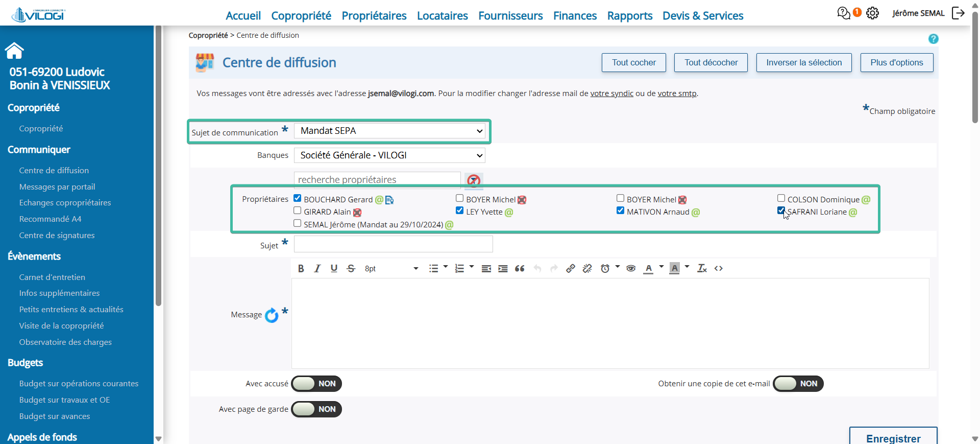980x444 pixels.
Task: Insert a numbered list in the message
Action: tap(459, 268)
